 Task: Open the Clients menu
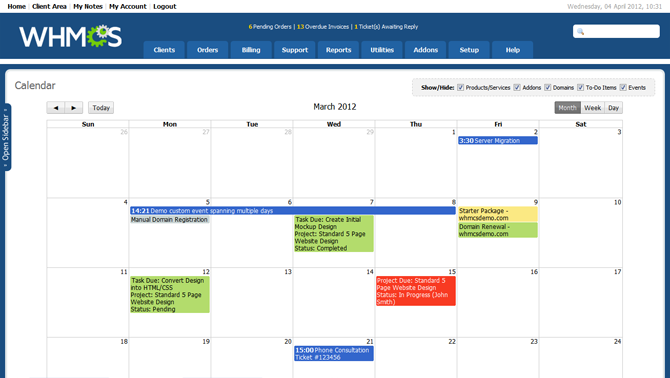click(164, 50)
